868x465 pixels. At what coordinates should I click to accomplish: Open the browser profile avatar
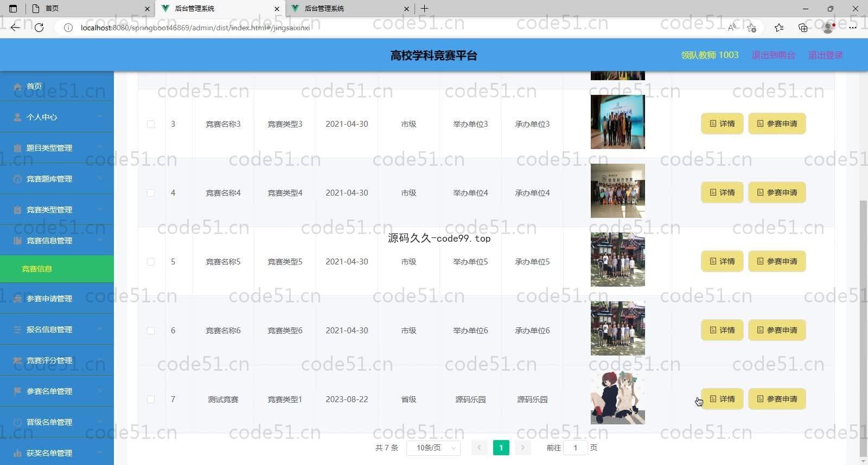pos(828,28)
